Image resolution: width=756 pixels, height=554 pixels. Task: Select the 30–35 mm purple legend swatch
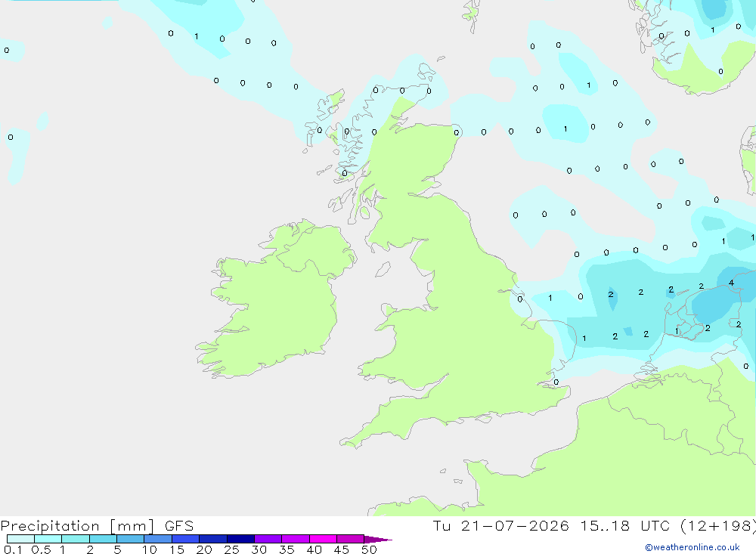pyautogui.click(x=268, y=539)
